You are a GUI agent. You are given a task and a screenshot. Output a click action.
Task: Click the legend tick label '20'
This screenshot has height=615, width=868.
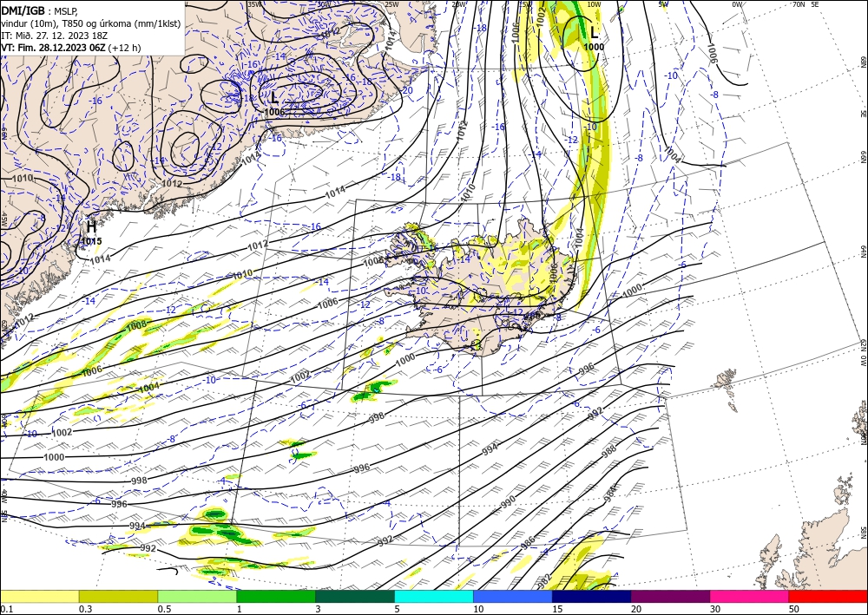click(636, 609)
